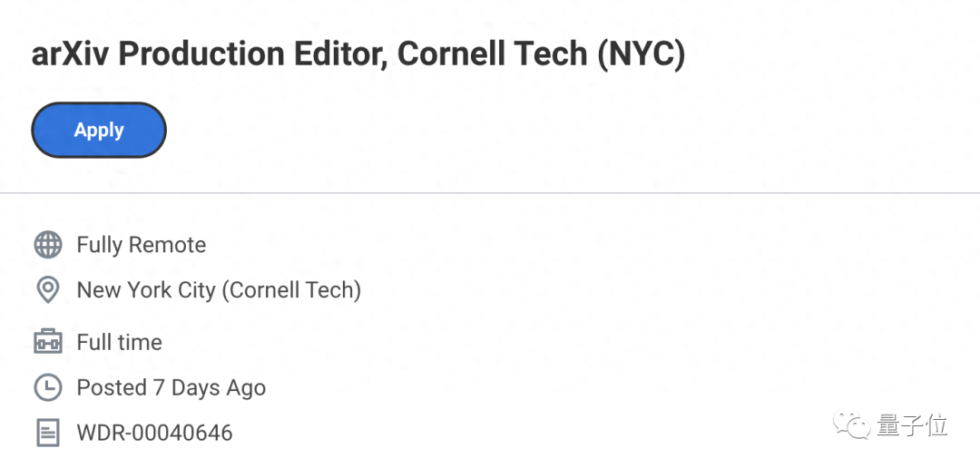
Task: Click the location pin icon
Action: click(x=47, y=290)
